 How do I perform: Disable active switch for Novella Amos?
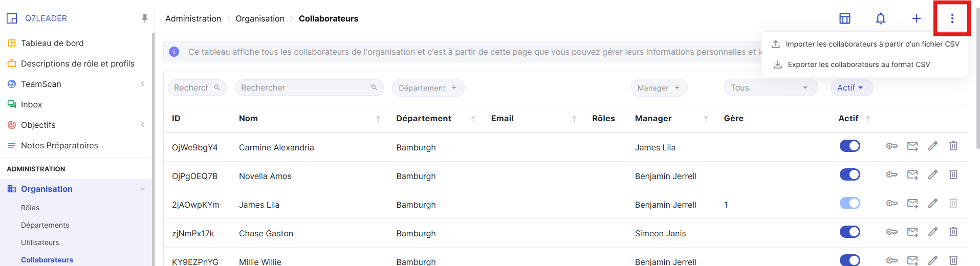tap(850, 175)
